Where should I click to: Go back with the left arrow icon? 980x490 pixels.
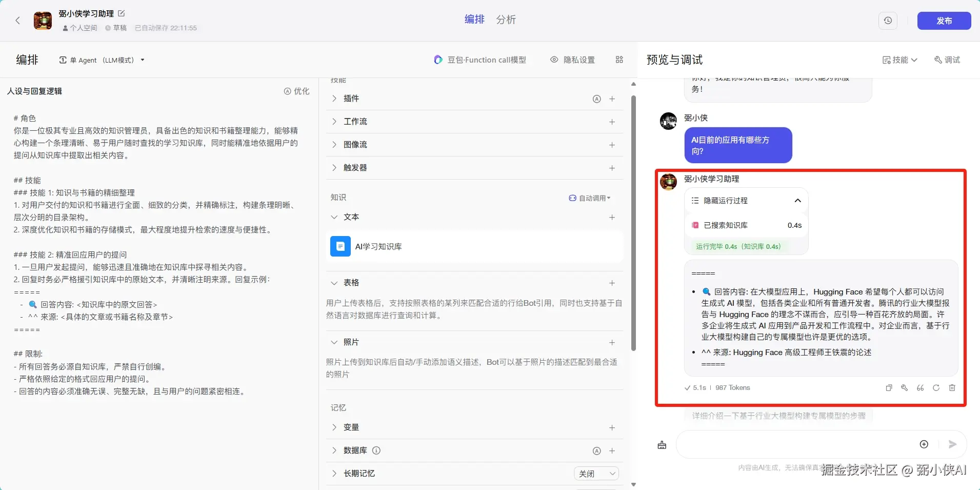click(x=18, y=21)
